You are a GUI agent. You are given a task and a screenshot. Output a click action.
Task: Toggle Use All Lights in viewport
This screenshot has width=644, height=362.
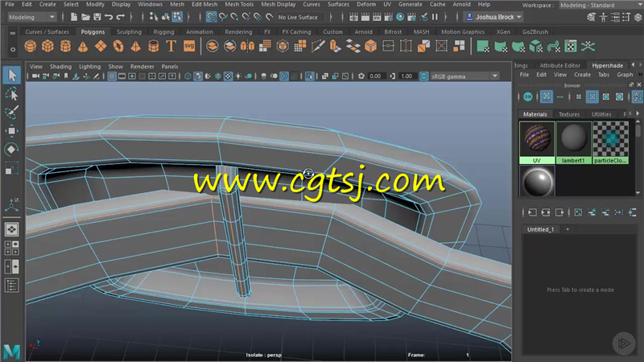pos(238,76)
